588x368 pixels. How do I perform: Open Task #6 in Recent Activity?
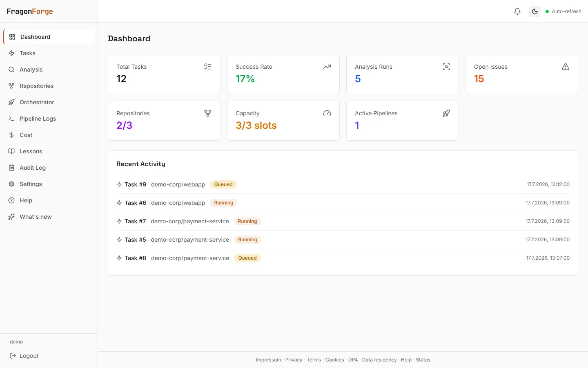click(x=135, y=203)
